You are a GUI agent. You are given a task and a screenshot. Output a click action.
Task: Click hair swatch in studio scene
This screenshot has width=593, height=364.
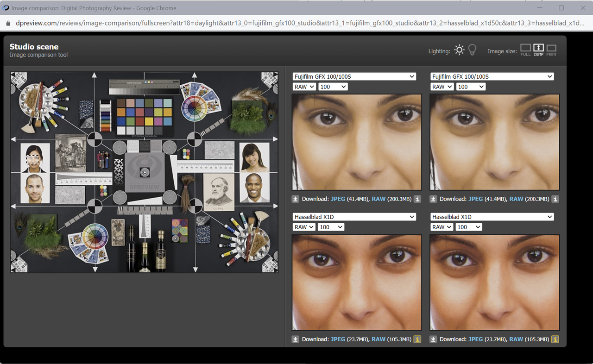[x=188, y=194]
